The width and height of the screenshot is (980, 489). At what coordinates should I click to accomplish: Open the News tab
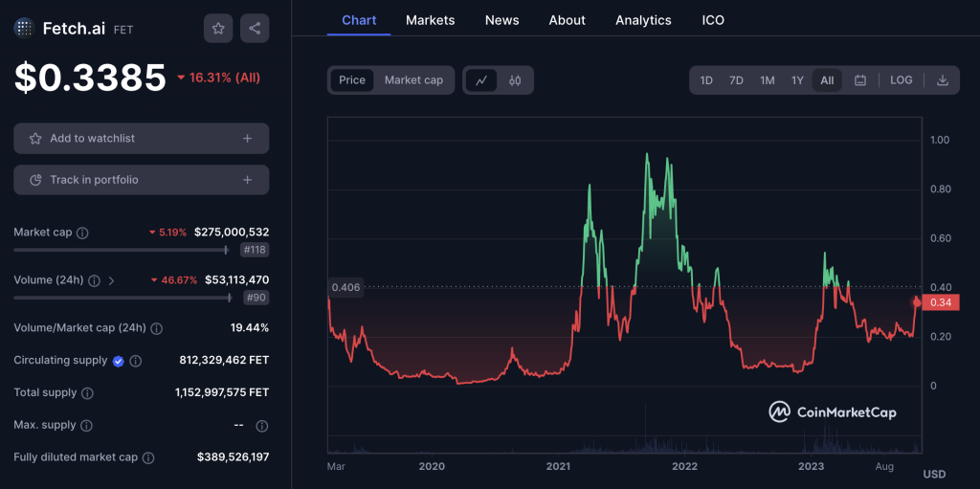click(501, 20)
